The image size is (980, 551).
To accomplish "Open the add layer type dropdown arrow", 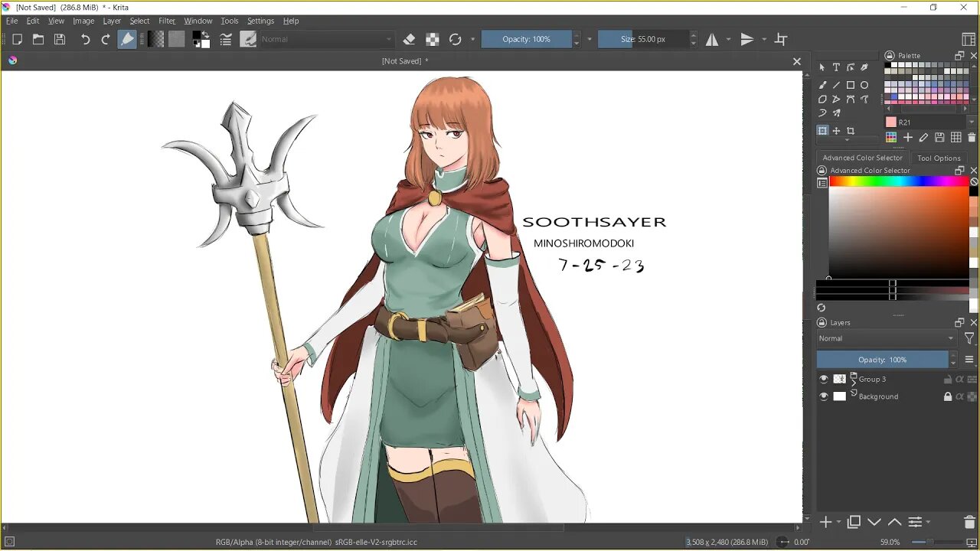I will tap(839, 522).
